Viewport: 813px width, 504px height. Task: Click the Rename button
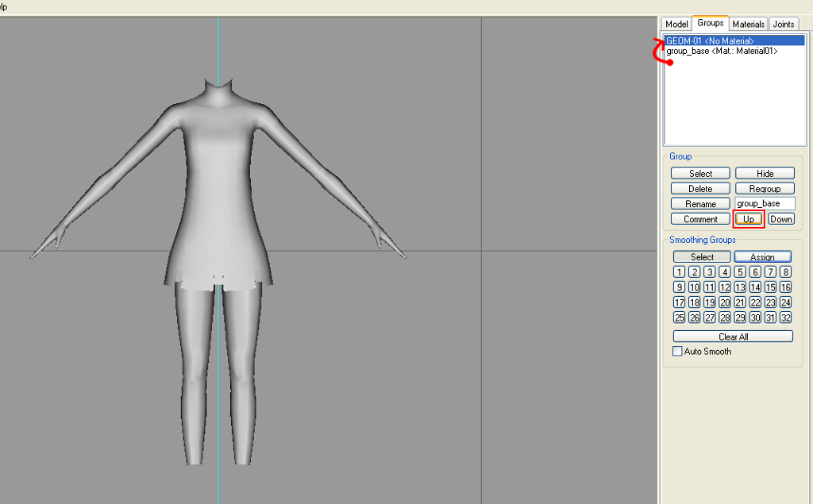700,203
